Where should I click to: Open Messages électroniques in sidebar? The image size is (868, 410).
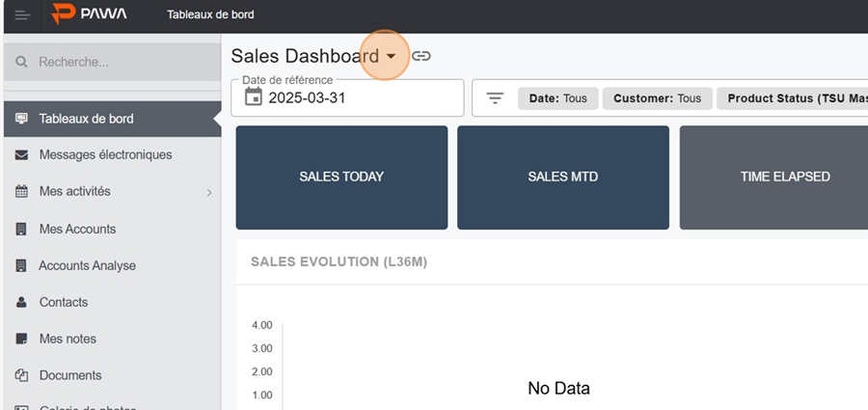point(105,154)
